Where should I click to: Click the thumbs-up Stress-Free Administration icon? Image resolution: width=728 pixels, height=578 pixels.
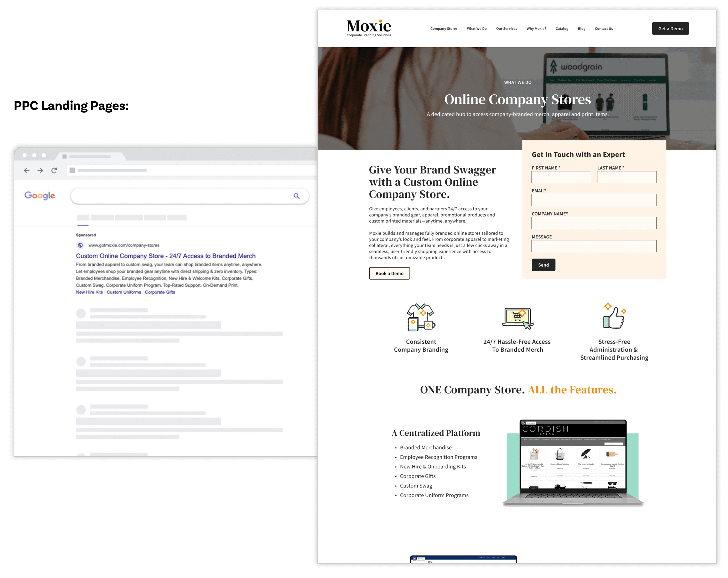tap(614, 316)
